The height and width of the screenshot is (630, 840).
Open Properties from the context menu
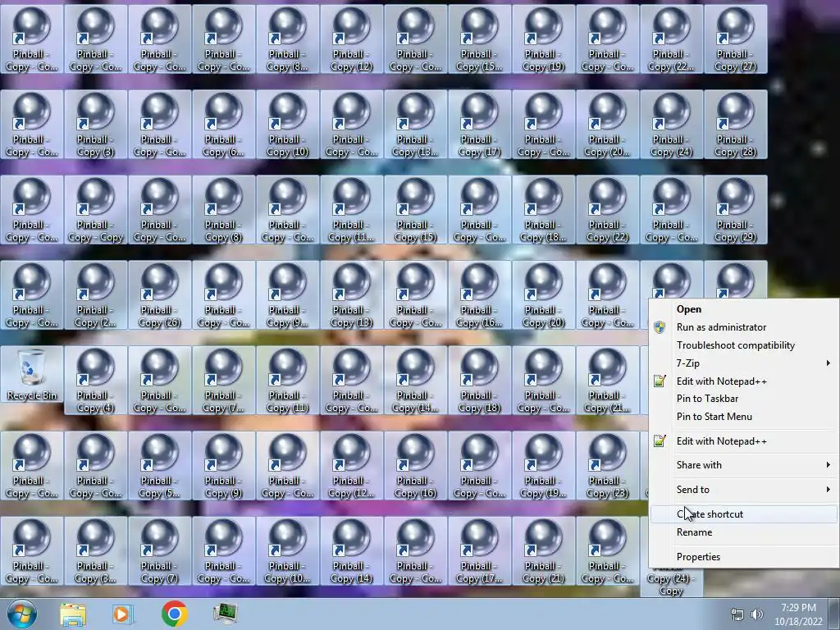pyautogui.click(x=743, y=557)
